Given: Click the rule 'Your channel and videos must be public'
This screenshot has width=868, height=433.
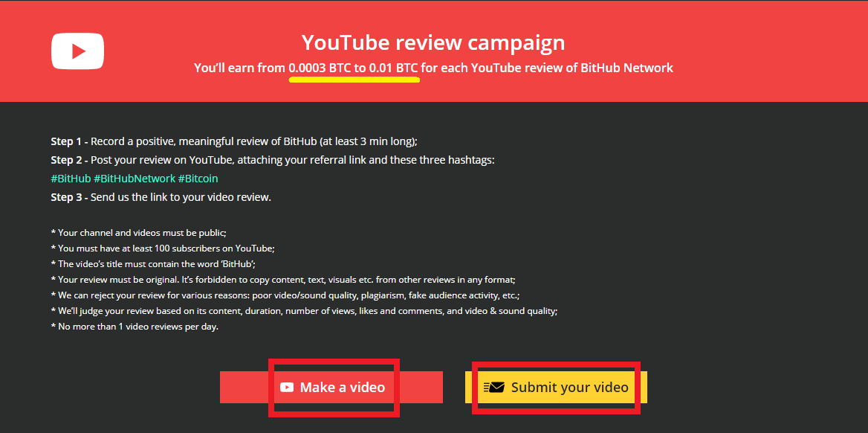Looking at the screenshot, I should tap(138, 233).
